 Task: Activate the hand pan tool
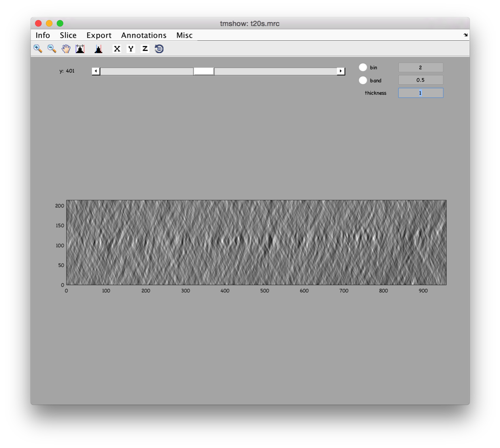66,49
